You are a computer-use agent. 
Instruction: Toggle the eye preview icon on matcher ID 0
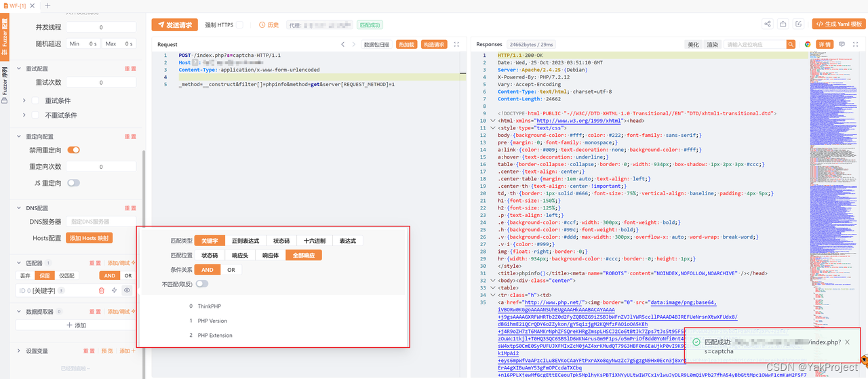127,290
